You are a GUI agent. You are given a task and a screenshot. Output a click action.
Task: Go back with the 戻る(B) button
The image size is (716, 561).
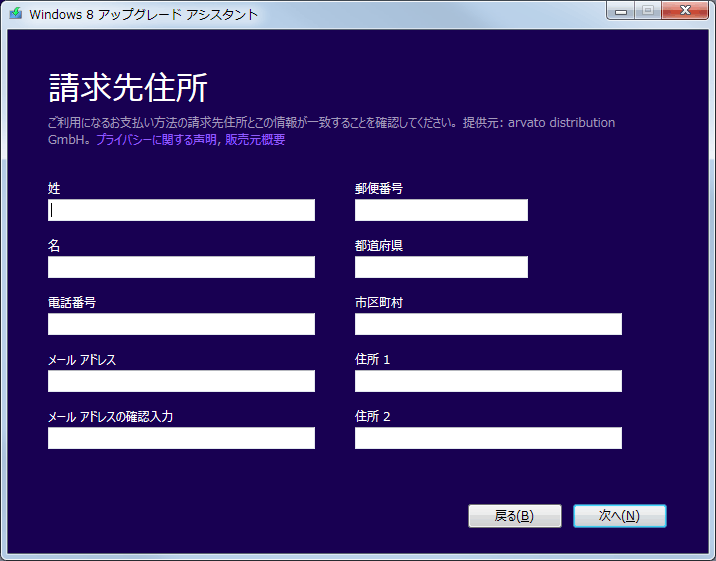pos(515,516)
